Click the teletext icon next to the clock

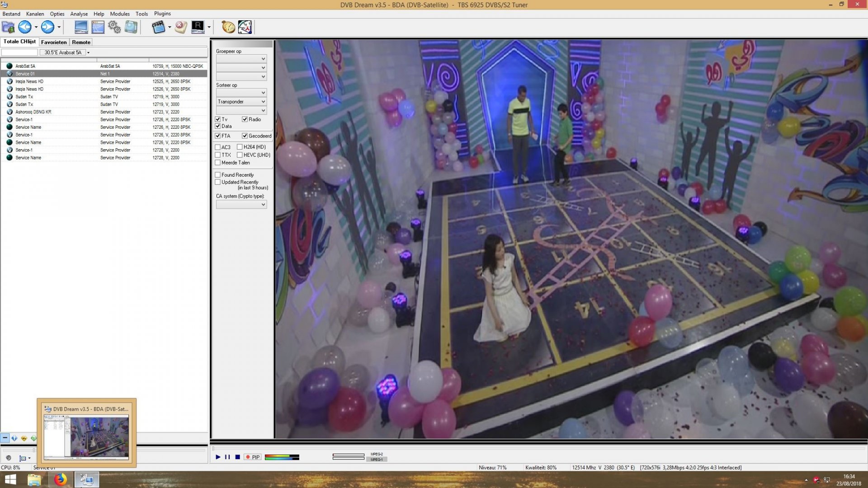(x=245, y=27)
